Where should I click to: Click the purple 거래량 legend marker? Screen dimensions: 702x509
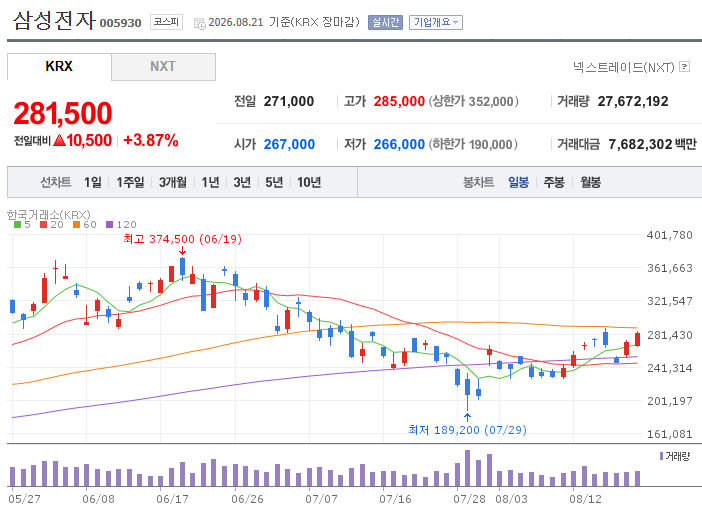click(661, 456)
